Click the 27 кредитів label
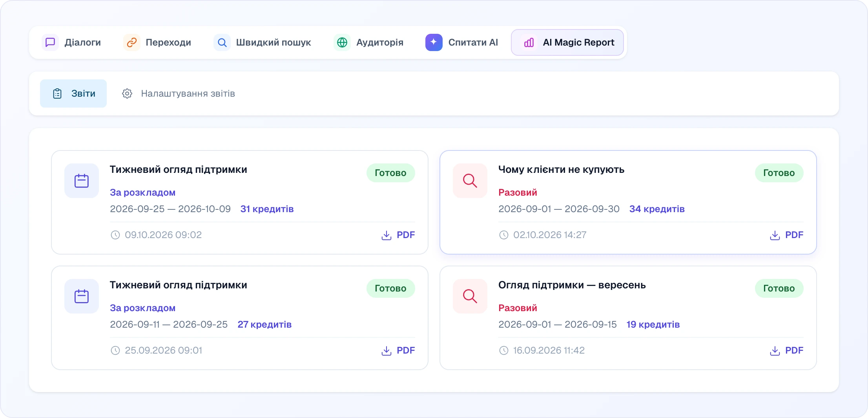The image size is (868, 418). coord(264,324)
